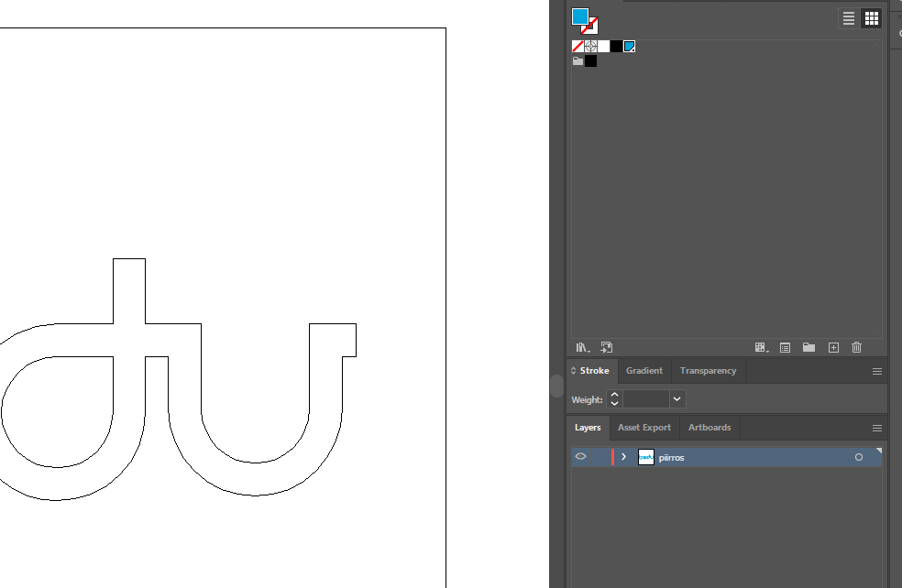
Task: Select the piirros layer name
Action: tap(671, 458)
